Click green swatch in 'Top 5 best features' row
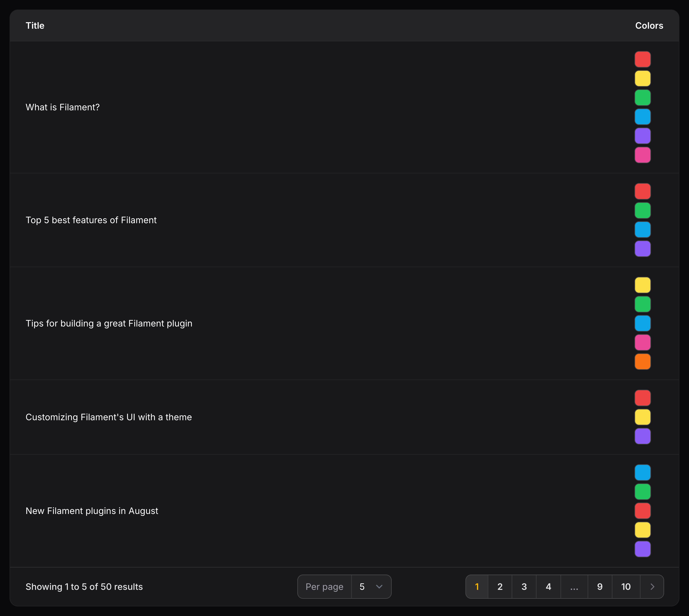689x616 pixels. tap(643, 210)
